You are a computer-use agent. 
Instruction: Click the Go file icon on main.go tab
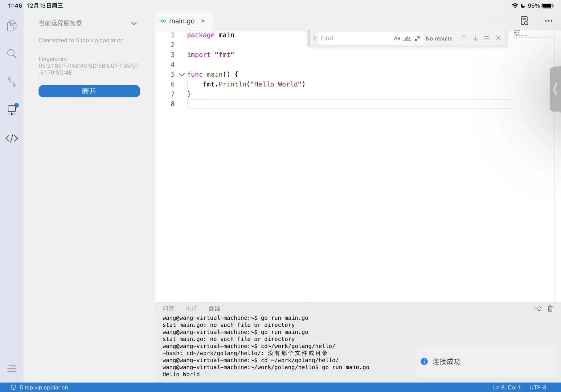[163, 21]
